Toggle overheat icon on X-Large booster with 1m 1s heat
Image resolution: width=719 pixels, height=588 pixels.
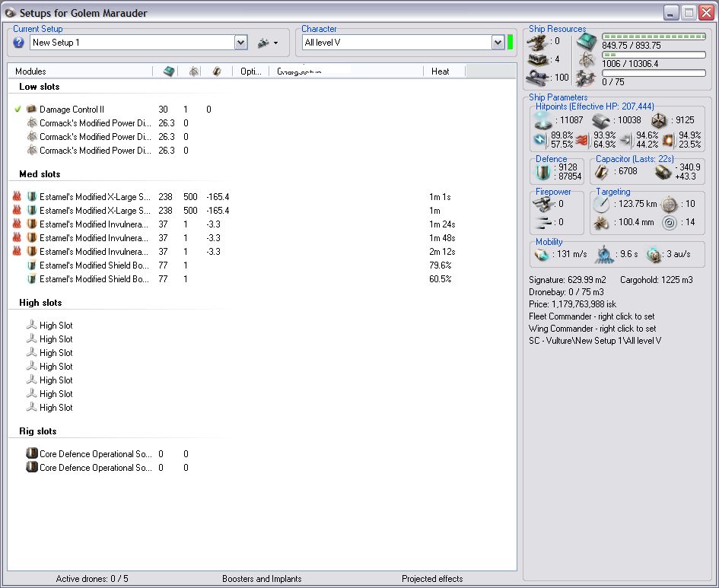[x=17, y=196]
